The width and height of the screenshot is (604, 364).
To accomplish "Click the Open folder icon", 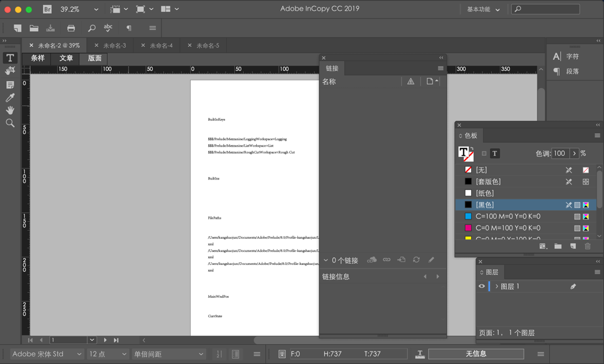I will tap(34, 28).
